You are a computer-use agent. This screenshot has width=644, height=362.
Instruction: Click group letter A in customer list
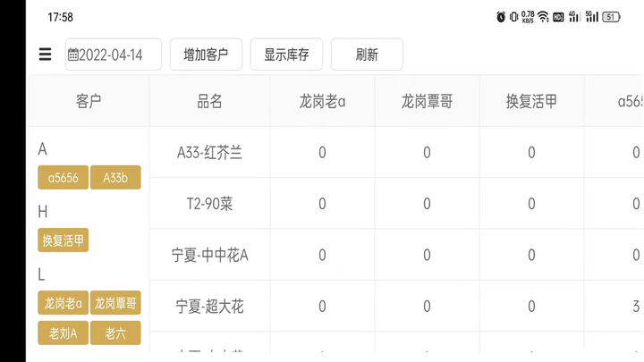point(42,149)
